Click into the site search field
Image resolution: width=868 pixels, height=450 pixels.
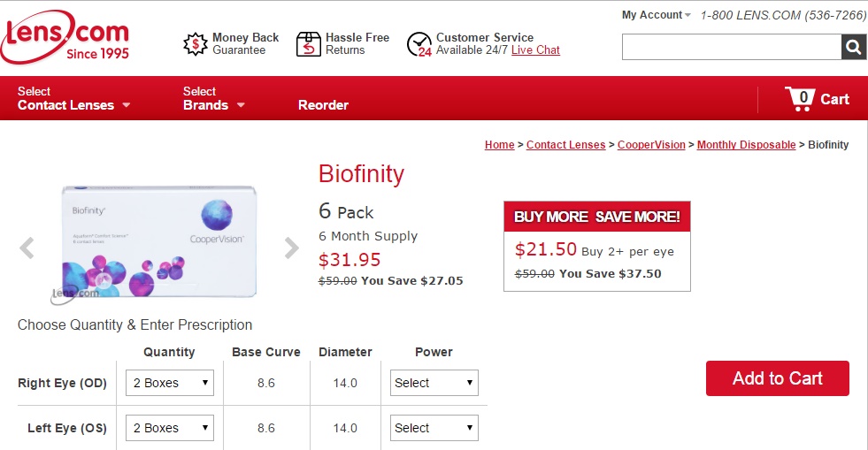click(x=732, y=47)
